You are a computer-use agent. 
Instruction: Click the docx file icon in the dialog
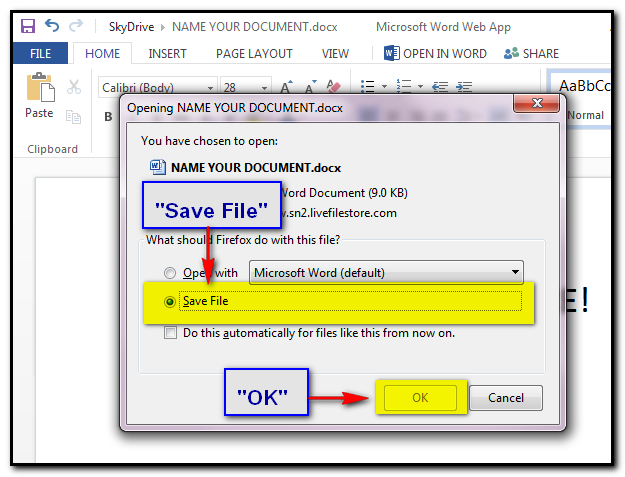point(158,167)
